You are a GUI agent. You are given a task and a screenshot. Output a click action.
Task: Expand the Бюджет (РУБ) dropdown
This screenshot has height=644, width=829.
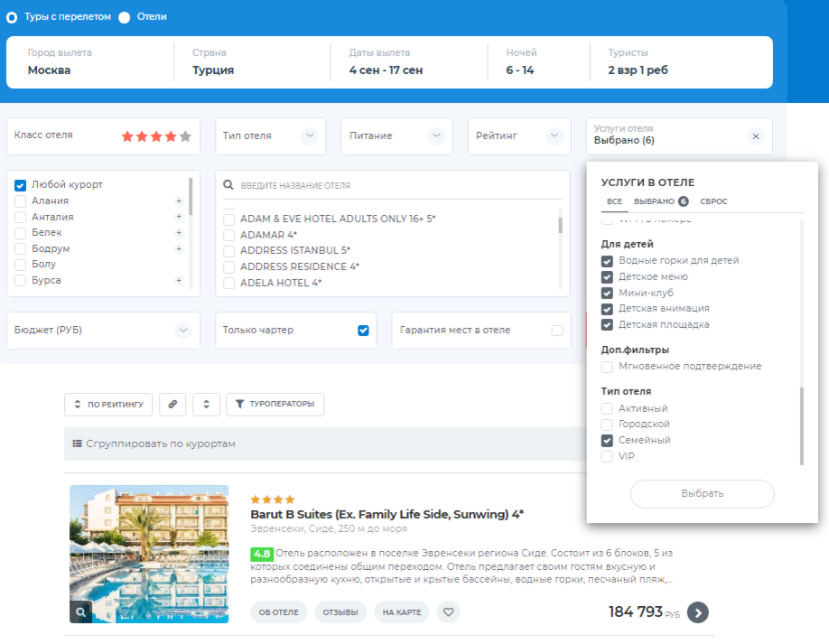pos(103,331)
